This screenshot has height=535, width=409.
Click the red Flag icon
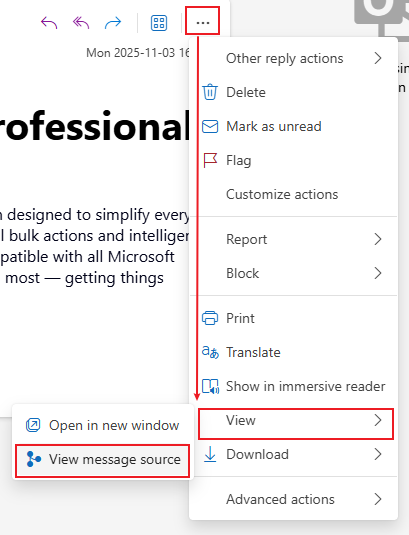pos(210,160)
